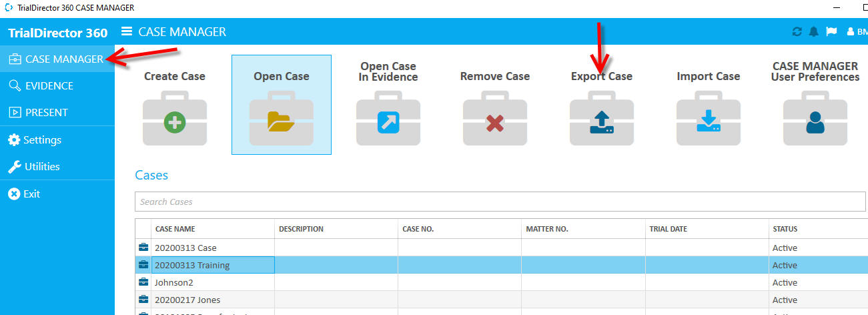Screen dimensions: 868x315
Task: Click CASE MANAGER User Preferences label
Action: (x=815, y=71)
